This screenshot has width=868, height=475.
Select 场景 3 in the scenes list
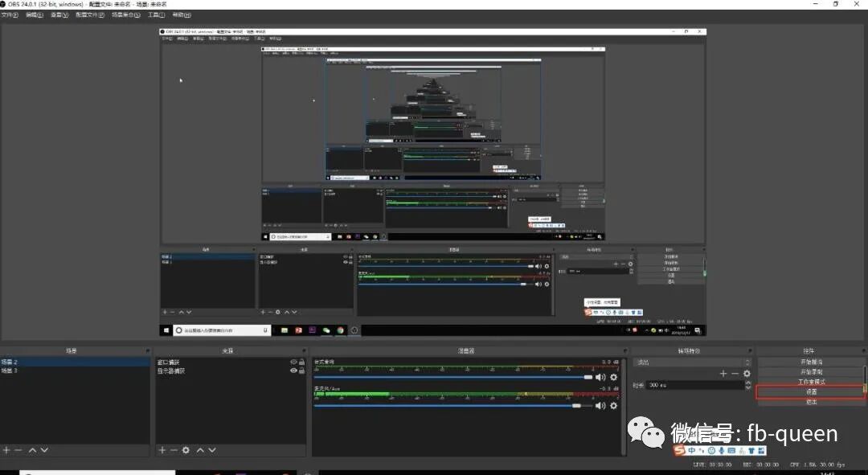75,371
